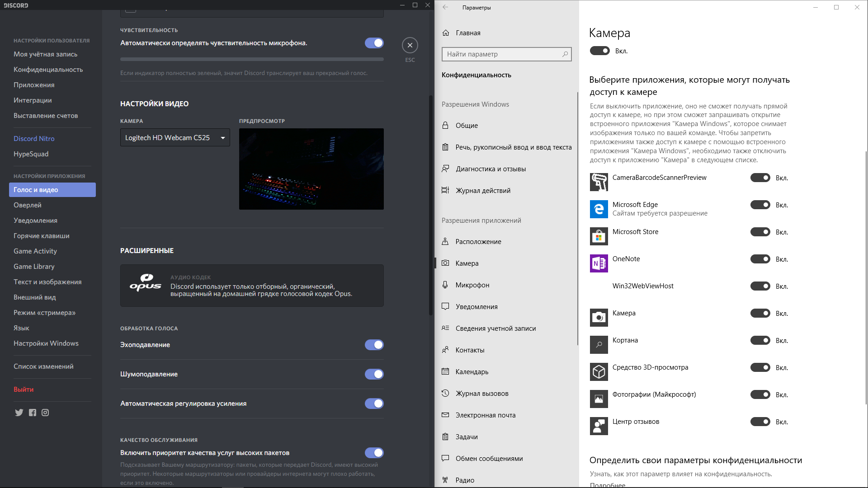Open Discord Facebook icon link
This screenshot has width=868, height=488.
33,413
